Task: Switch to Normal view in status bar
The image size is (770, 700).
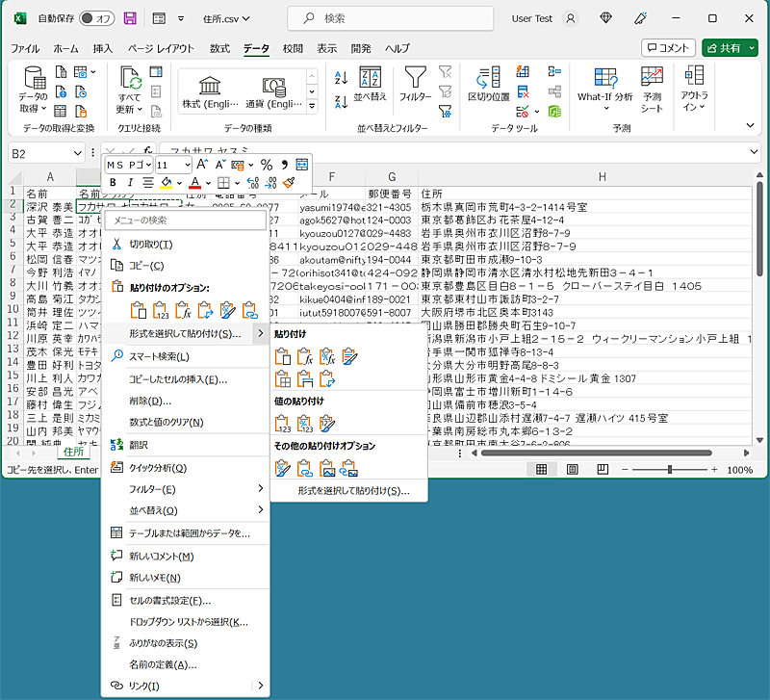Action: point(541,470)
